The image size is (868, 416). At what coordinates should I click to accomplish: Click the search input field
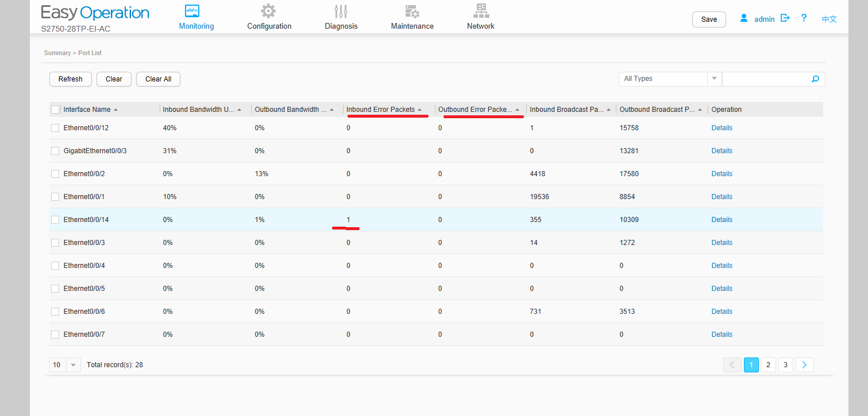[766, 79]
